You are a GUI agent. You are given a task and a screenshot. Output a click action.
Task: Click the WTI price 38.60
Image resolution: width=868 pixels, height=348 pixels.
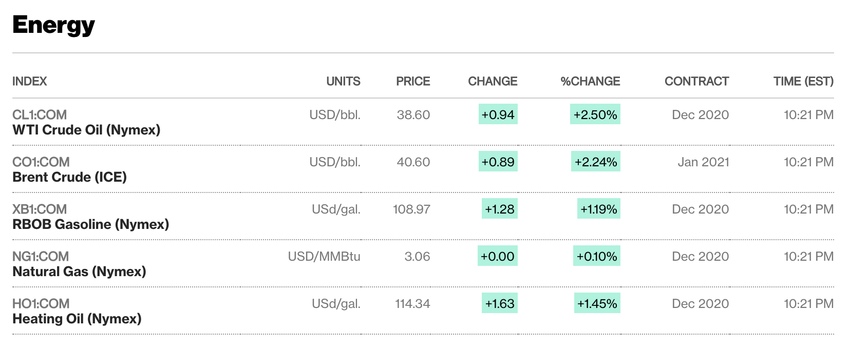tap(413, 114)
